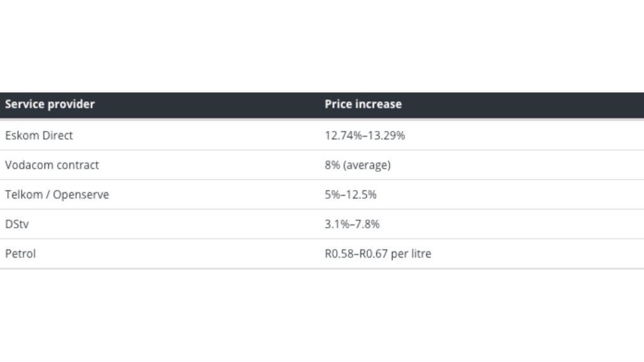Click the 12.74% lower Eskom value
The height and width of the screenshot is (362, 644).
click(343, 135)
